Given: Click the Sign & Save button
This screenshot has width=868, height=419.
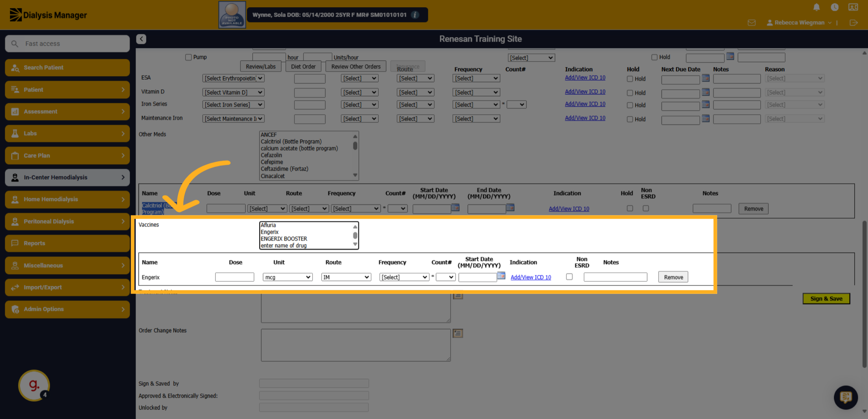Looking at the screenshot, I should pyautogui.click(x=826, y=299).
